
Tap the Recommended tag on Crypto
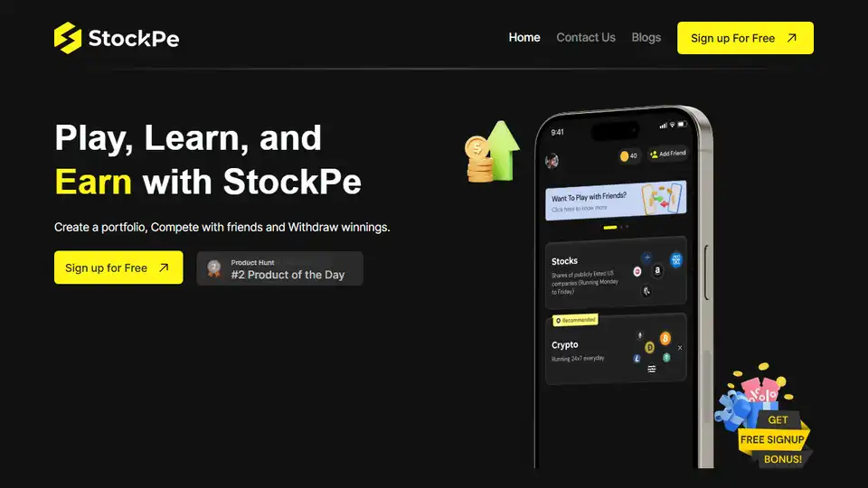coord(575,320)
